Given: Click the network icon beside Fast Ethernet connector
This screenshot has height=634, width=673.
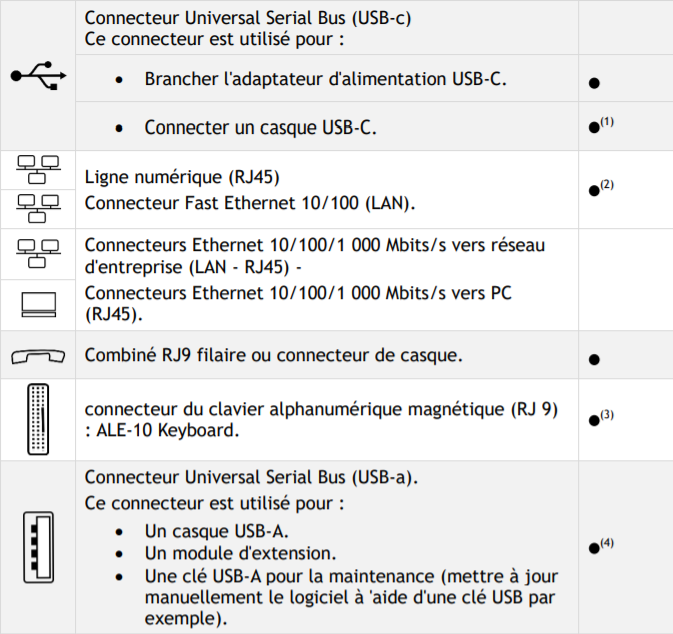Looking at the screenshot, I should 38,209.
